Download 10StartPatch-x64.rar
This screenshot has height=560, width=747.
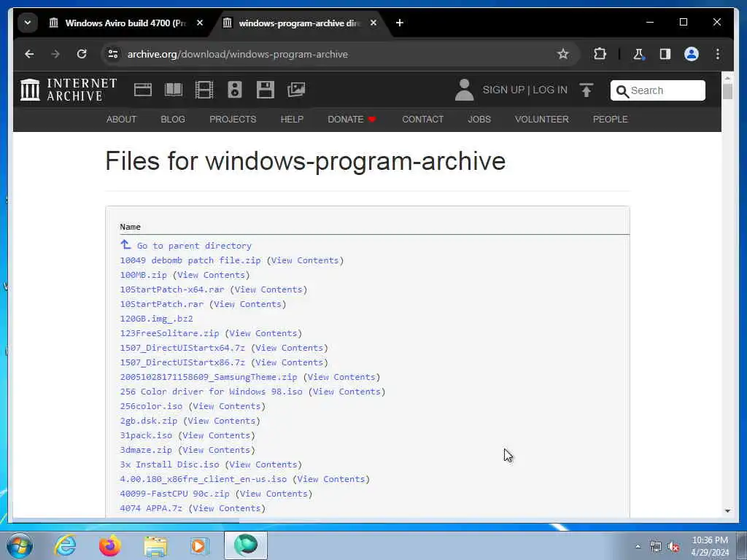(x=172, y=289)
